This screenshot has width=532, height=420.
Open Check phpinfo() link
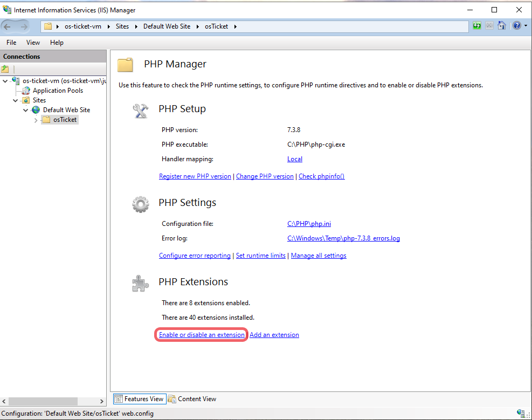pos(321,176)
